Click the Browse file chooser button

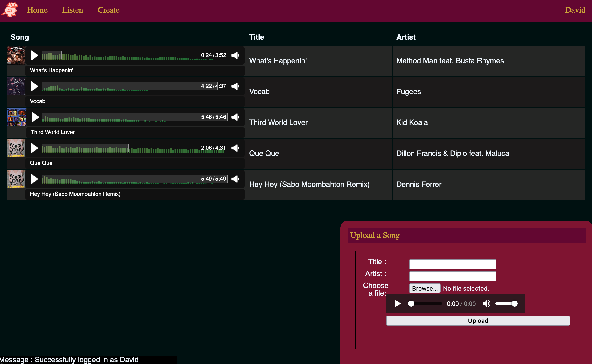[425, 288]
